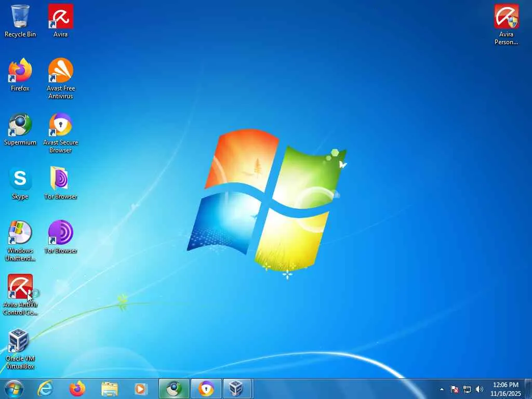Select the Oracle VM VirtualBox desktop shortcut
This screenshot has height=399, width=532.
click(x=20, y=349)
